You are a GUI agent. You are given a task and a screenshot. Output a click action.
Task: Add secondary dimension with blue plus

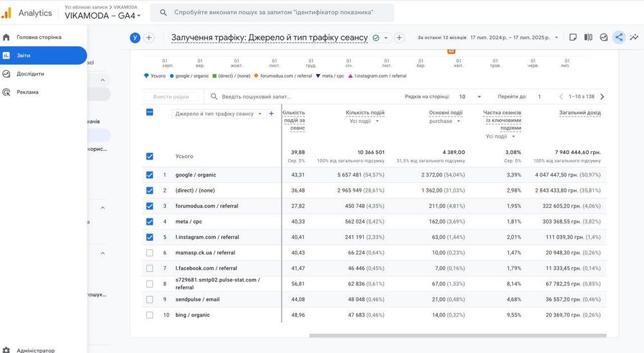click(x=271, y=113)
